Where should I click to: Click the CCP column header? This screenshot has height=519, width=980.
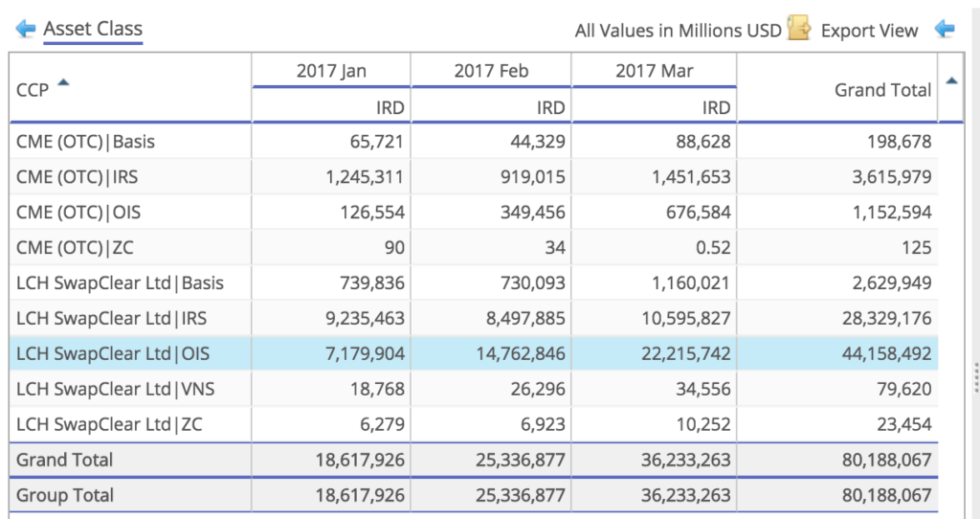33,90
